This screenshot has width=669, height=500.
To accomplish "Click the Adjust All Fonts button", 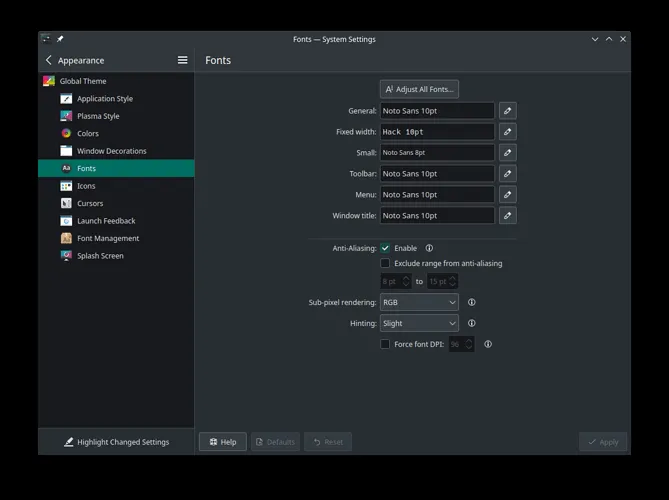I will click(x=419, y=89).
